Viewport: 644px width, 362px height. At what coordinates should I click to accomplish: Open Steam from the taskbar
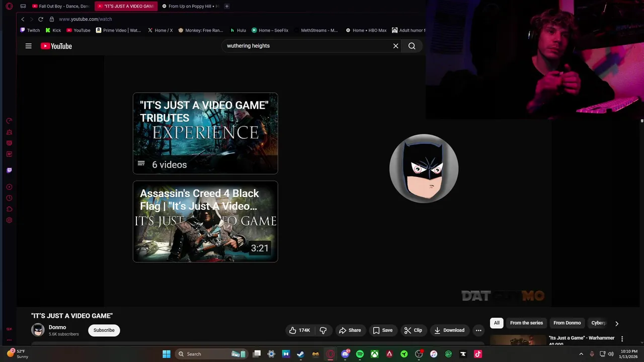pos(300,354)
